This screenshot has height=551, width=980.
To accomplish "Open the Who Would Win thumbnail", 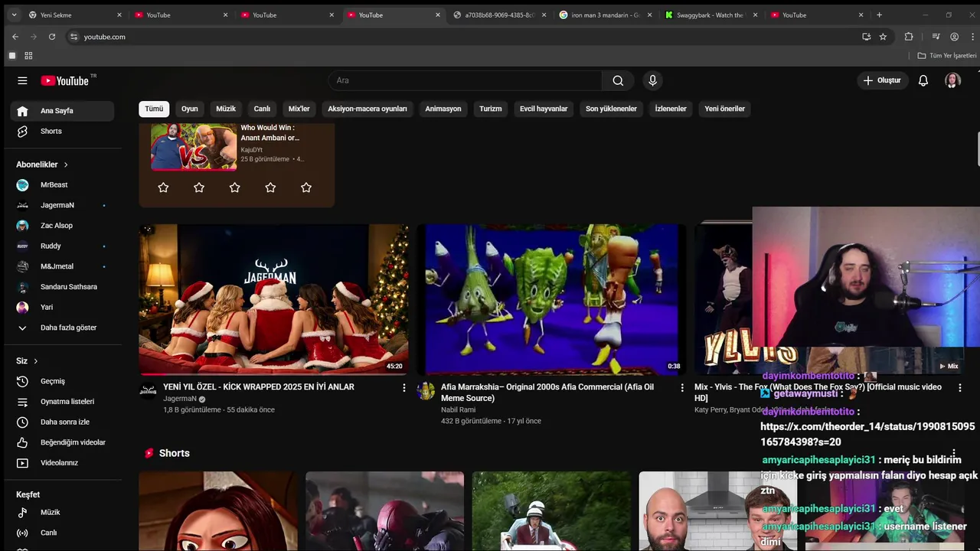I will pos(194,146).
